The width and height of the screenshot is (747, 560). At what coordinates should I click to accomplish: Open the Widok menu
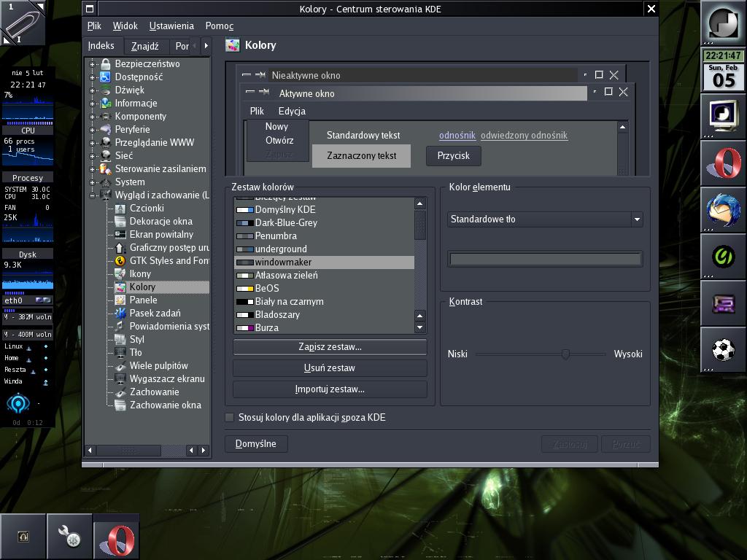125,26
